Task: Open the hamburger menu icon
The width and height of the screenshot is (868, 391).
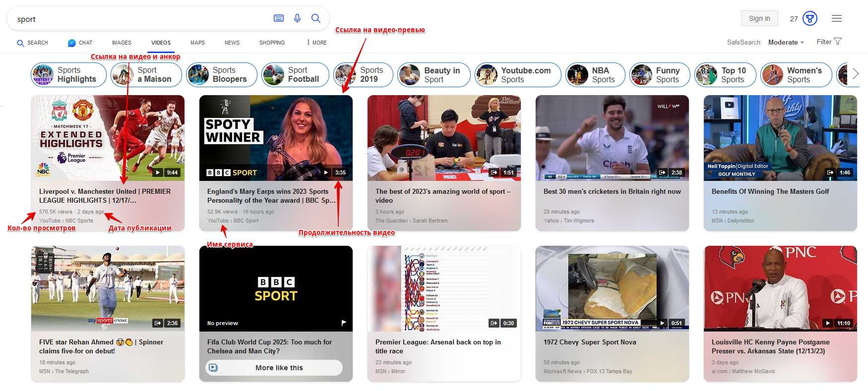Action: (x=836, y=18)
